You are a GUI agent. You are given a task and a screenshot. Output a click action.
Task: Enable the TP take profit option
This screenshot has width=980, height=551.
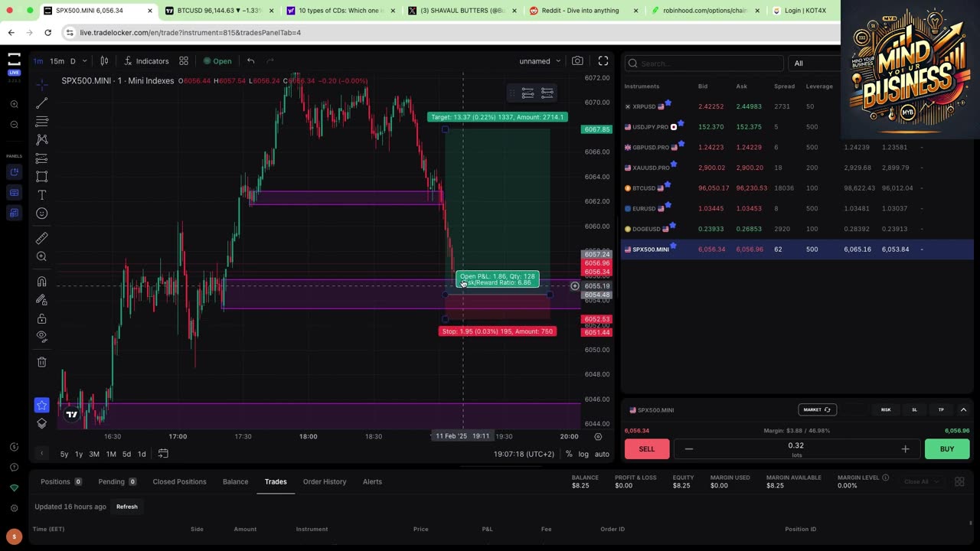[941, 410]
